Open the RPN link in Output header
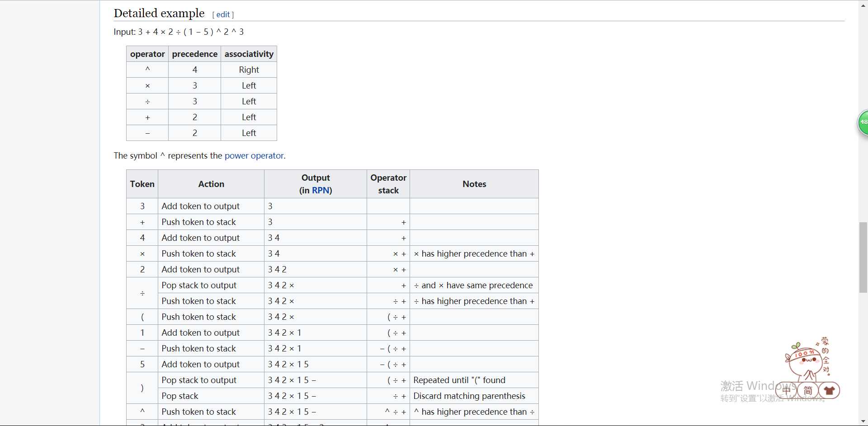 coord(321,190)
